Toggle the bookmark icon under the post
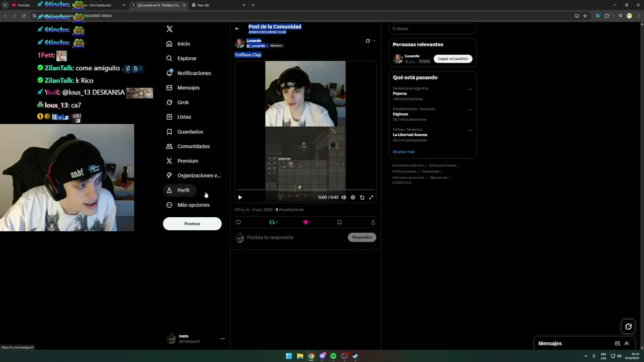 339,222
